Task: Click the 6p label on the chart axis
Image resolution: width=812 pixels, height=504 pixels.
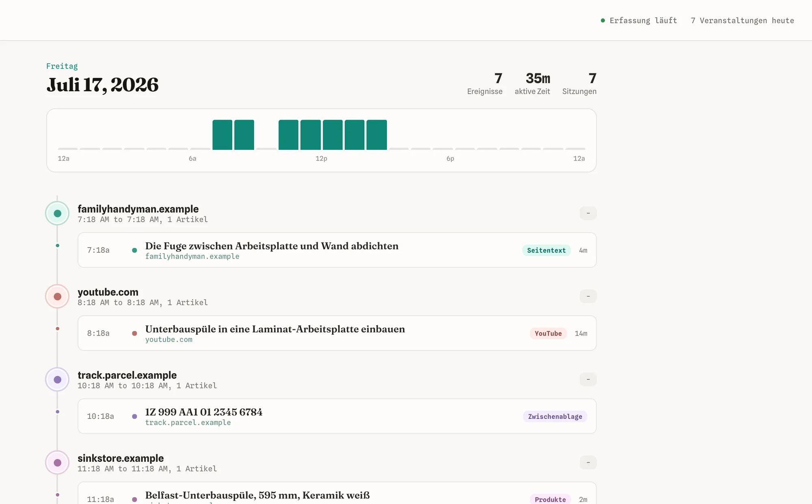Action: 450,159
